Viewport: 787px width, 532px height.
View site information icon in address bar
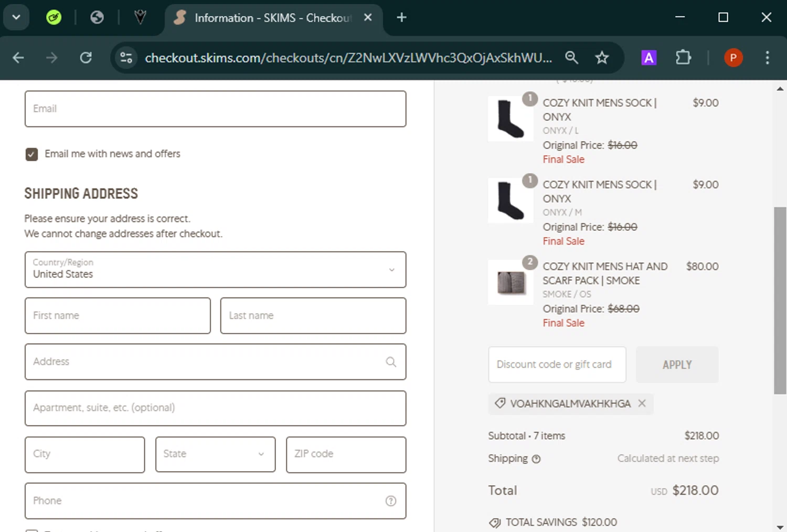(x=126, y=58)
